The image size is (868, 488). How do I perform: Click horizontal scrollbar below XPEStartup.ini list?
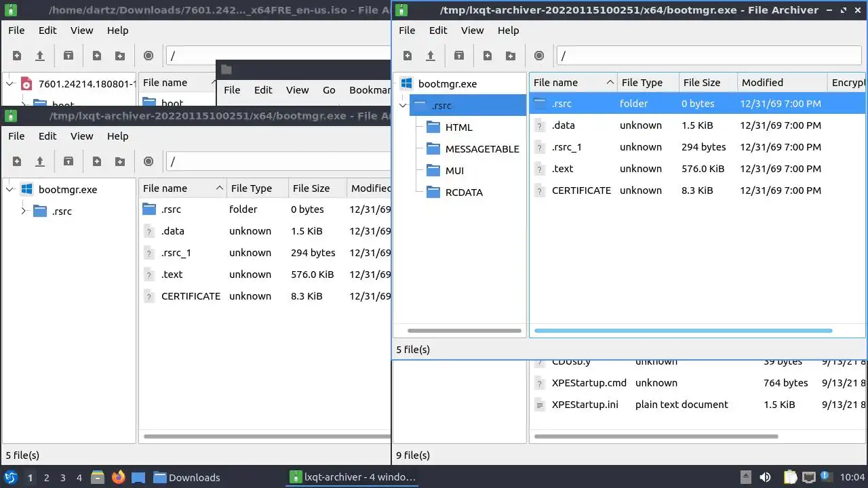(x=656, y=436)
